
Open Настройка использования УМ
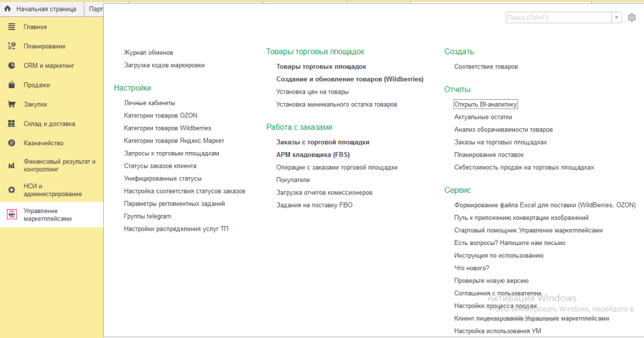click(498, 331)
